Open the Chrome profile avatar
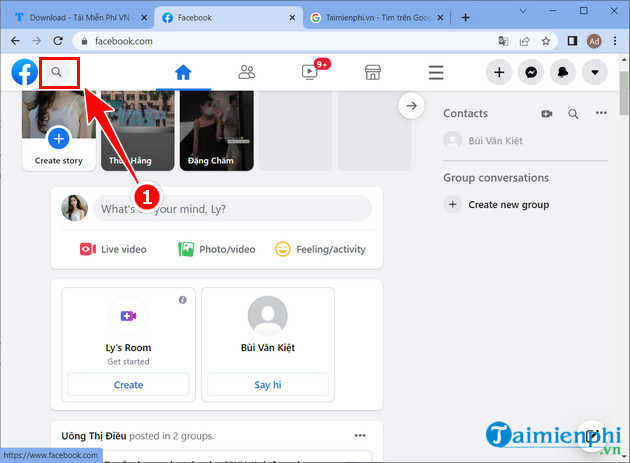Screen dimensions: 630x463 (x=594, y=41)
